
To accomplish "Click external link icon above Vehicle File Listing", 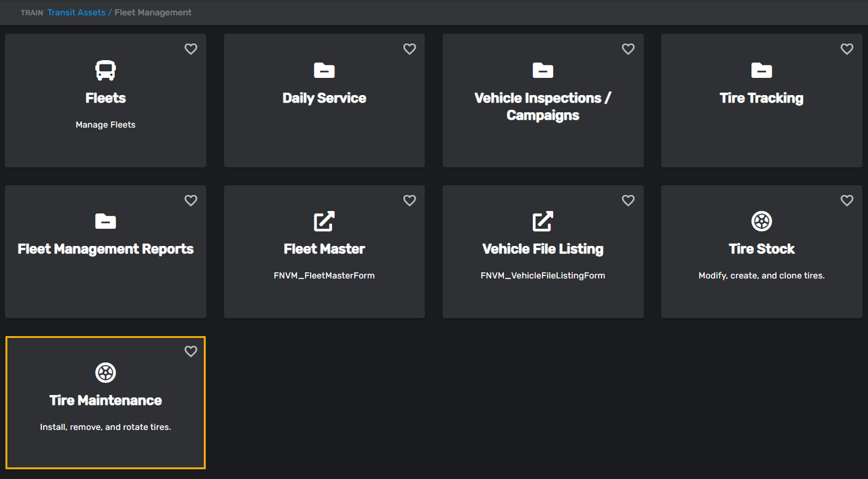I will (543, 221).
